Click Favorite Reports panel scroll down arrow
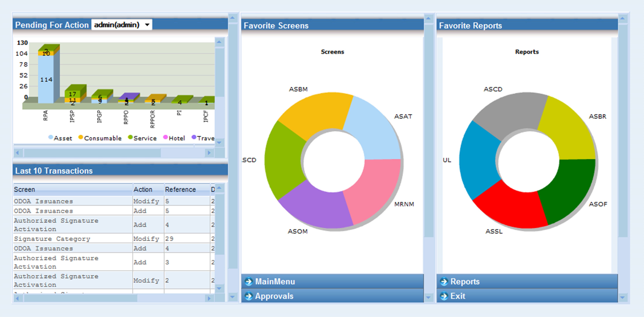This screenshot has height=317, width=644. [x=623, y=298]
